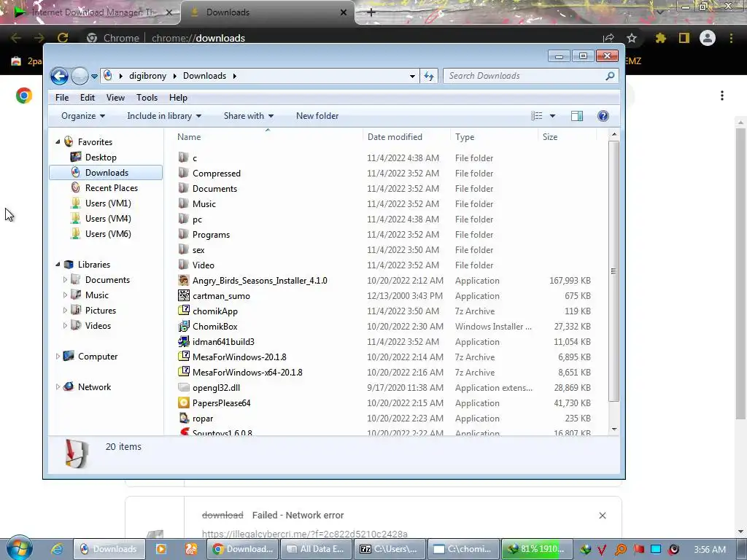The image size is (747, 560).
Task: Select the idman641build3 application icon
Action: (183, 341)
